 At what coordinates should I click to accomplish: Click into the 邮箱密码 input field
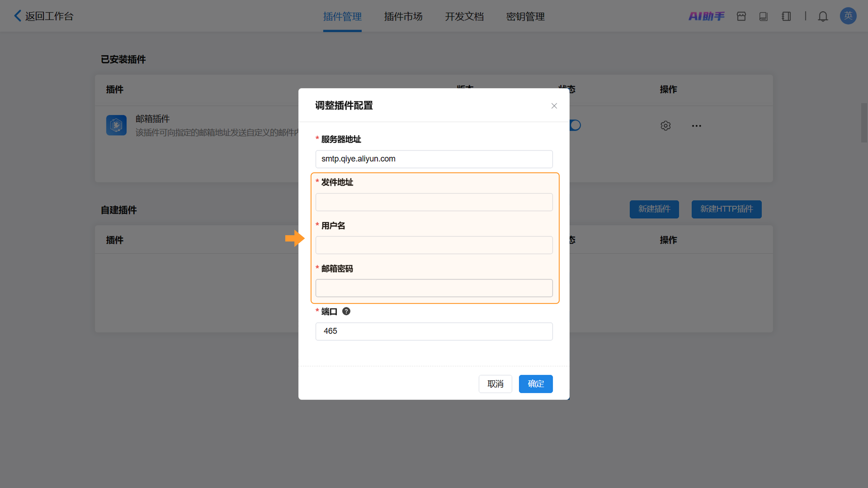tap(434, 288)
